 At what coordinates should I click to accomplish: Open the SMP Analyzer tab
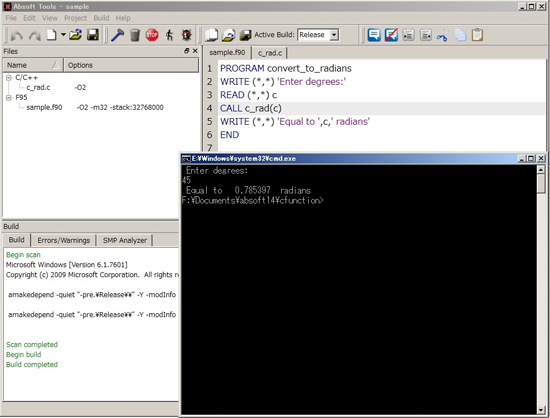tap(125, 240)
